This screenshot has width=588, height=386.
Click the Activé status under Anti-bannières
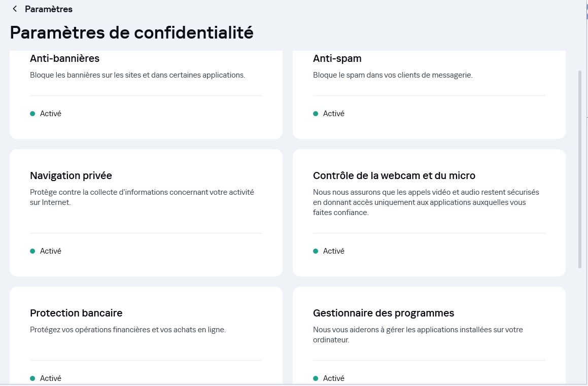(51, 114)
